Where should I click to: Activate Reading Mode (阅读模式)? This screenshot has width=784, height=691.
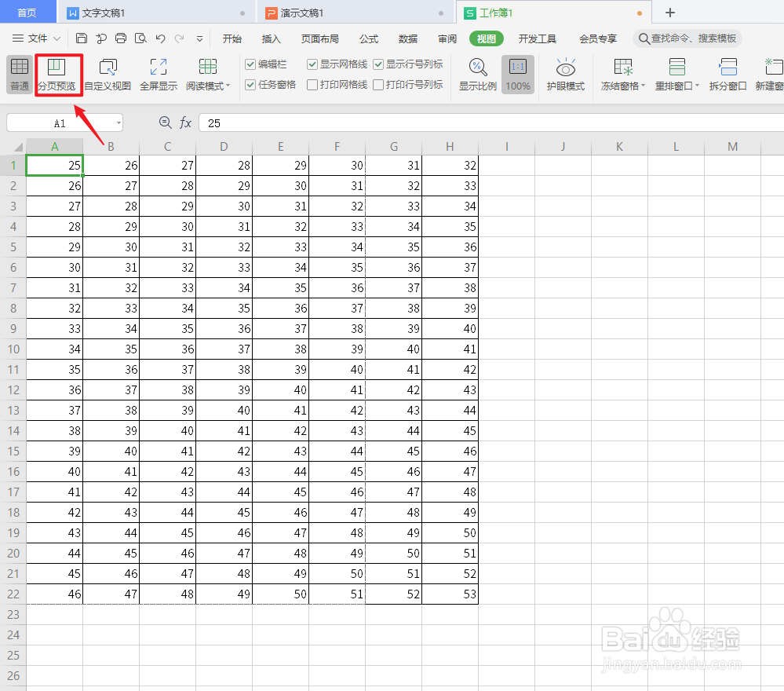click(208, 74)
